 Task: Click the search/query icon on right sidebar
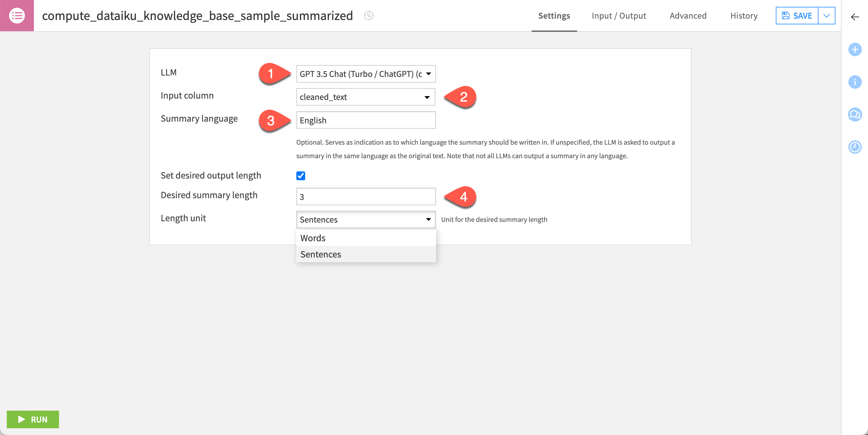pos(855,116)
